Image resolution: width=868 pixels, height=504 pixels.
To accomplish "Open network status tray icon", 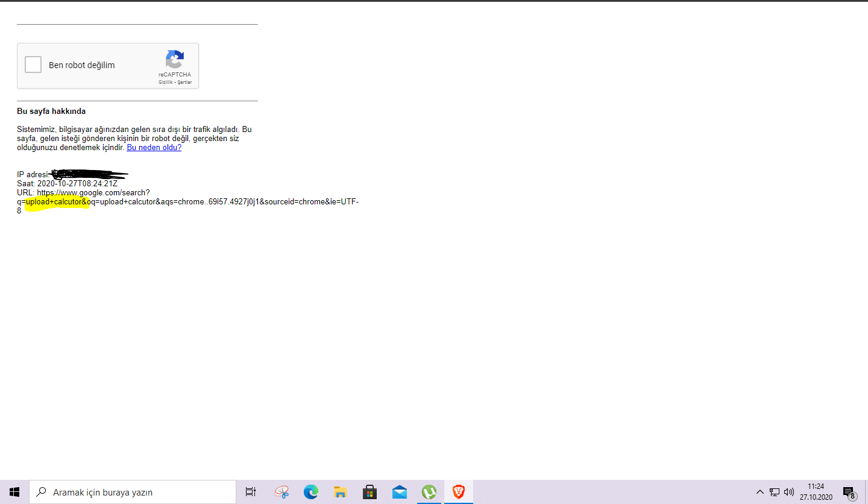I will click(x=775, y=492).
